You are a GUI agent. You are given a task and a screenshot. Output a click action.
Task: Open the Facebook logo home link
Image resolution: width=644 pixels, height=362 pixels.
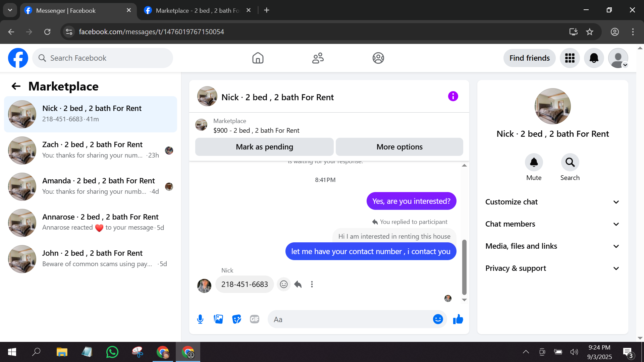[x=18, y=58]
